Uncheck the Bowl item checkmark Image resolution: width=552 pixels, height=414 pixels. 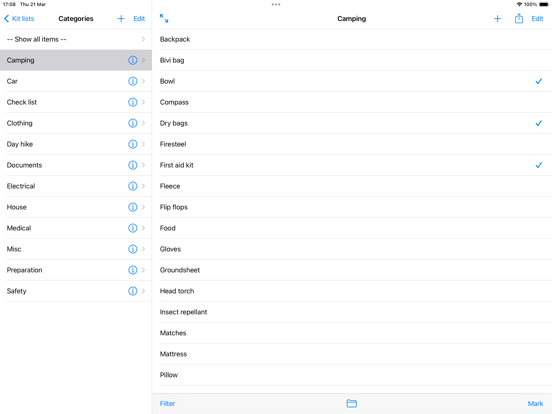coord(538,81)
